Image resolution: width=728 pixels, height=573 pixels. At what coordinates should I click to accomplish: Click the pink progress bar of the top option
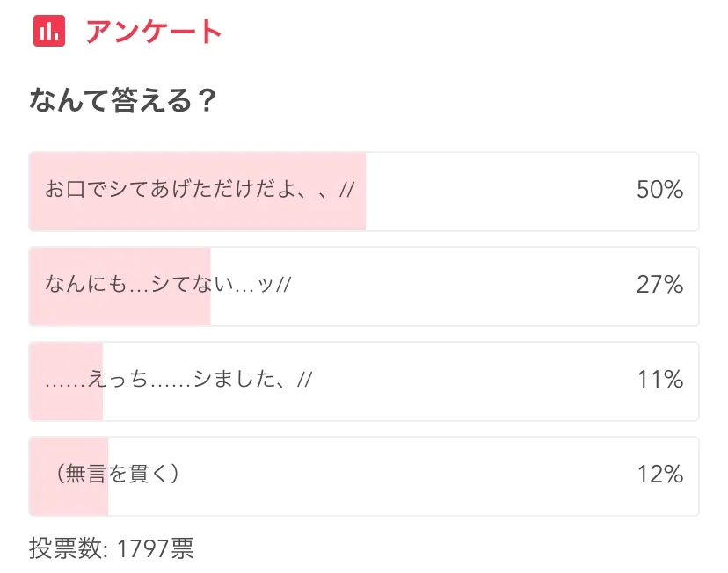(x=198, y=192)
